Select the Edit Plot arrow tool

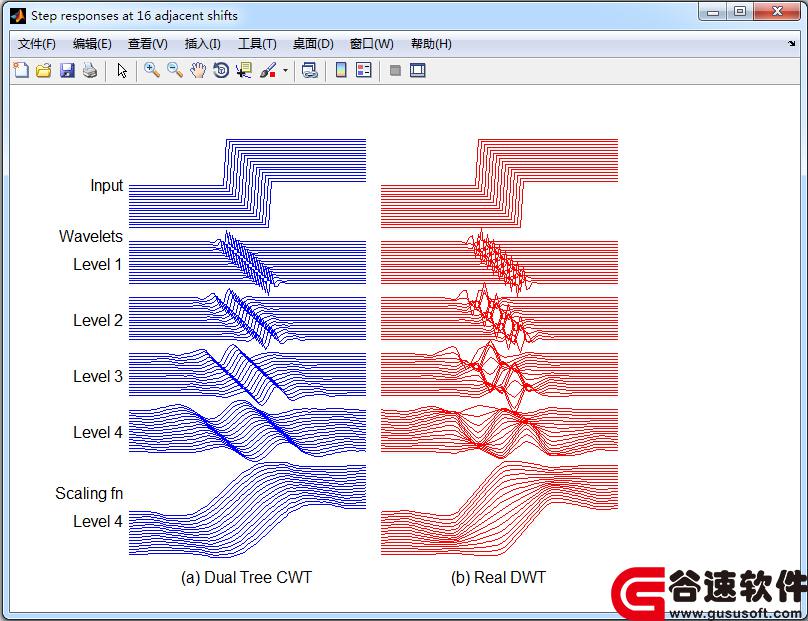click(x=122, y=70)
